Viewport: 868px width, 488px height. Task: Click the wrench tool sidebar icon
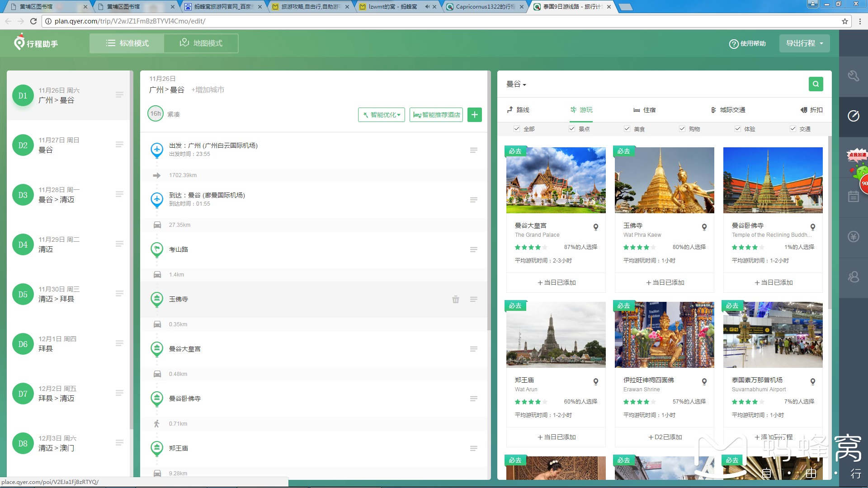(853, 76)
